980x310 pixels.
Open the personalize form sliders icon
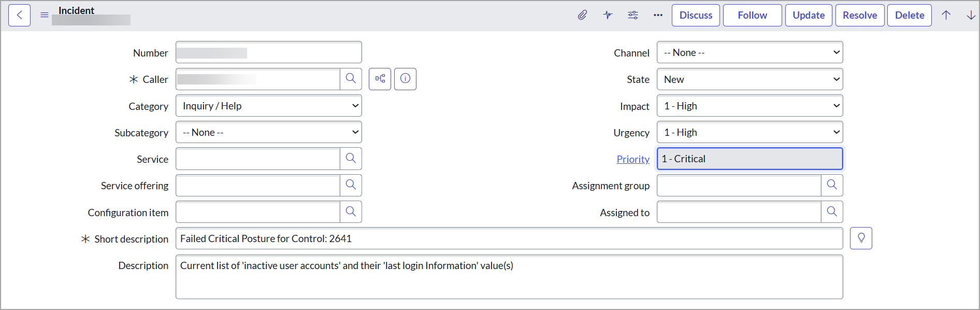[633, 15]
